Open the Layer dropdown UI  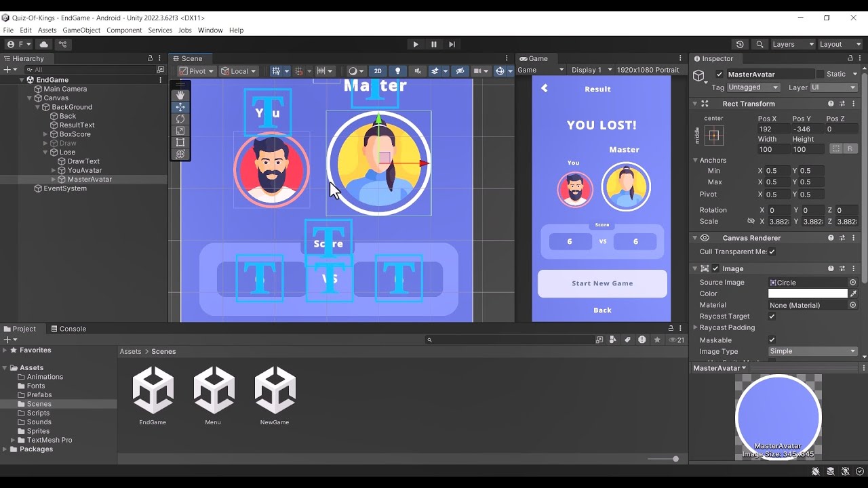tap(834, 87)
